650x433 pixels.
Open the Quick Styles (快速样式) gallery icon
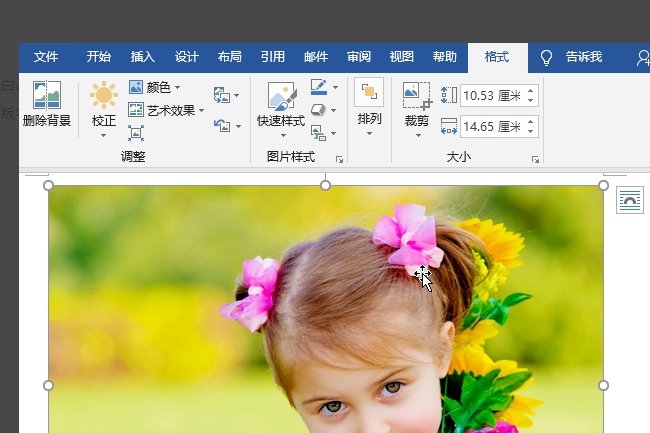pos(281,97)
